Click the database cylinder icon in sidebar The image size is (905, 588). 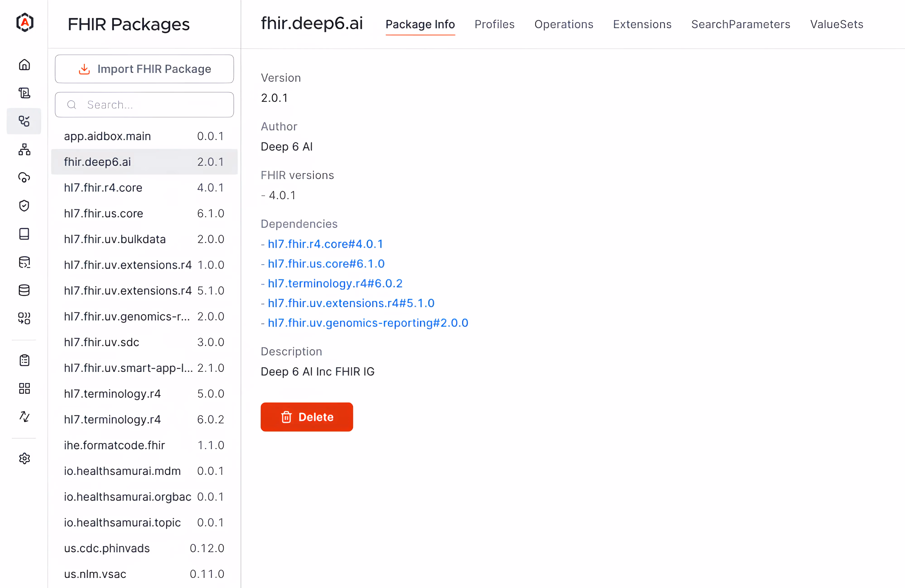click(x=24, y=290)
